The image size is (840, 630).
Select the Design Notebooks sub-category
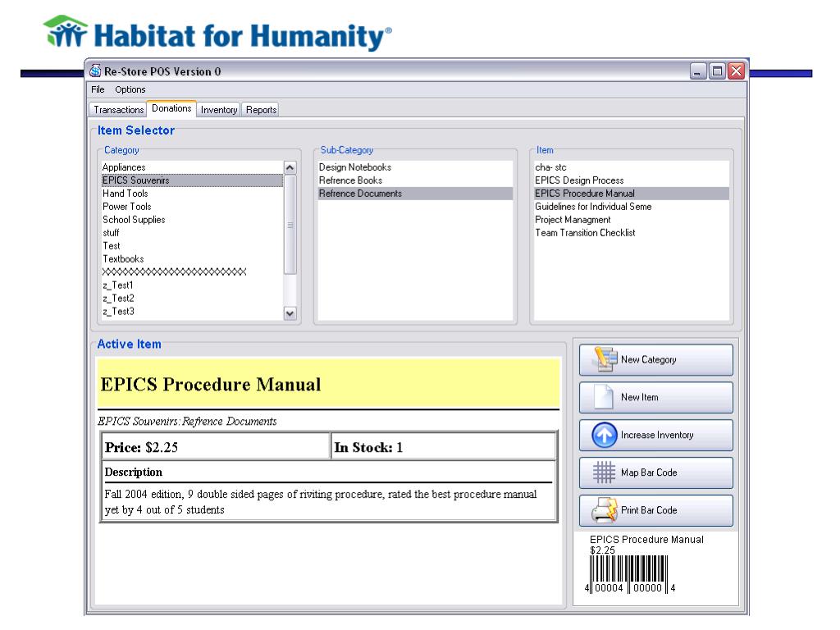(415, 167)
